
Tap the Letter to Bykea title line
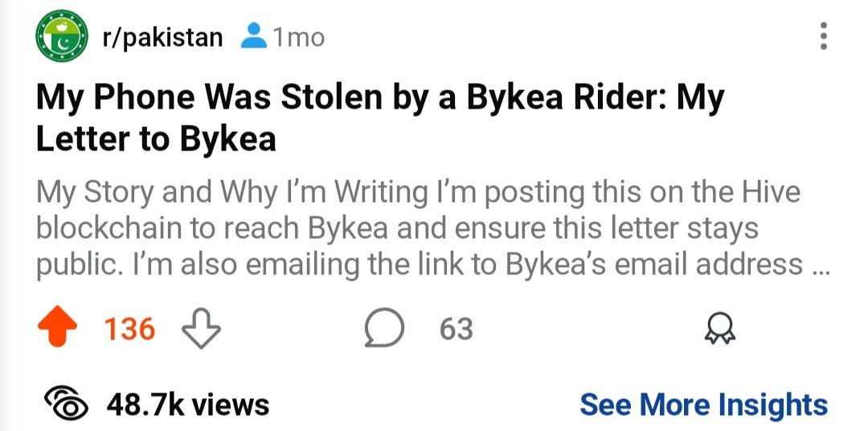(x=156, y=138)
